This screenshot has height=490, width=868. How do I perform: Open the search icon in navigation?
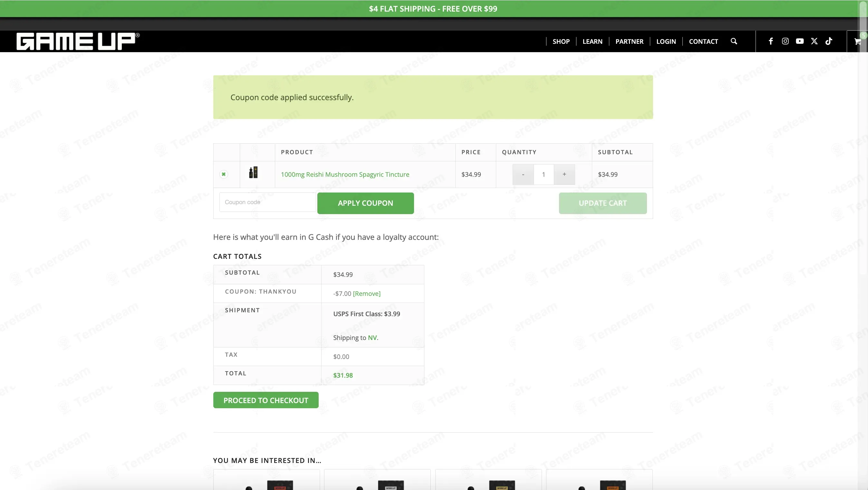pyautogui.click(x=734, y=41)
